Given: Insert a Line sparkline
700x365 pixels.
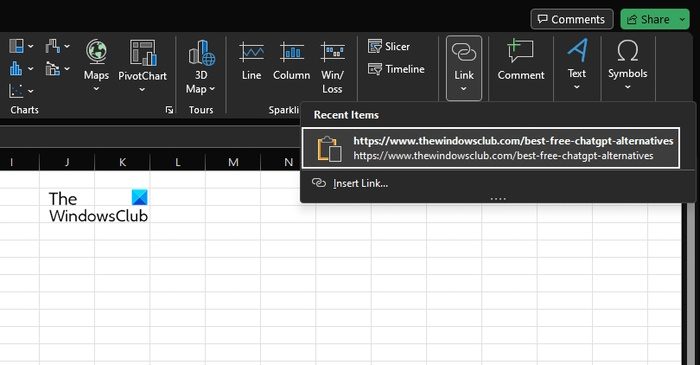Looking at the screenshot, I should click(251, 61).
